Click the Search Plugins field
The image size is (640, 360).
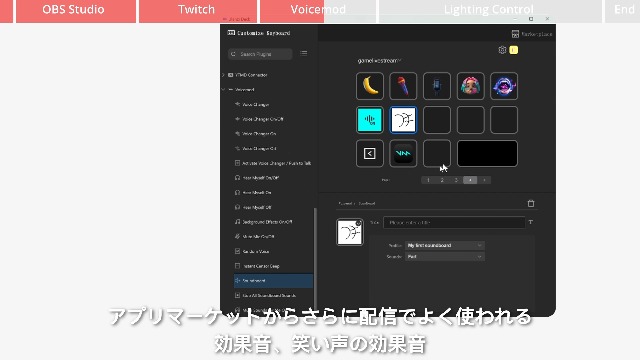260,54
